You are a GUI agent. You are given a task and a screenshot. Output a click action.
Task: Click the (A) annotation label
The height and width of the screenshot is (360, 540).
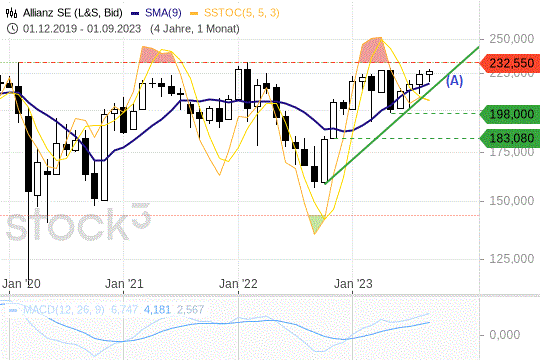tap(455, 81)
